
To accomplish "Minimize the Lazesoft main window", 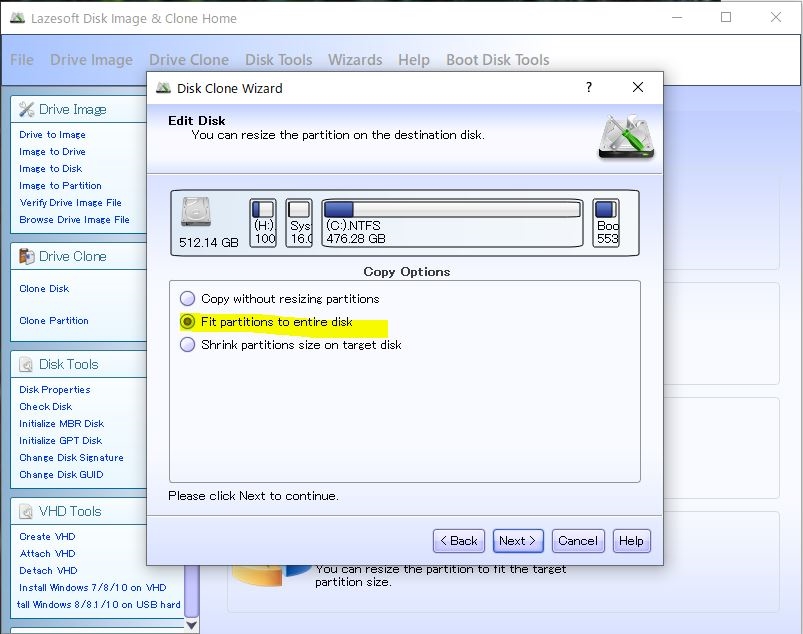I will click(x=677, y=17).
